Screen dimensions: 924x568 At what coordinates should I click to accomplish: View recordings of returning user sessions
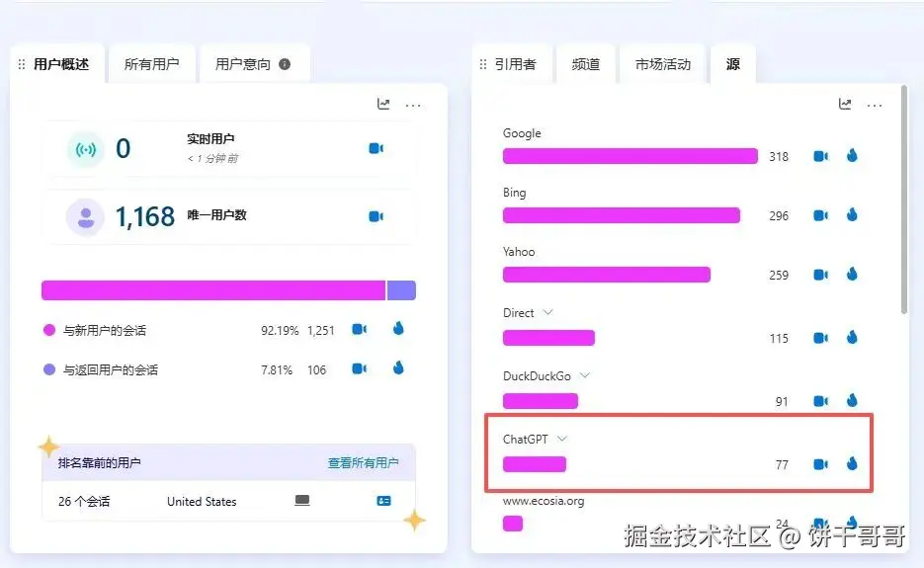coord(360,368)
